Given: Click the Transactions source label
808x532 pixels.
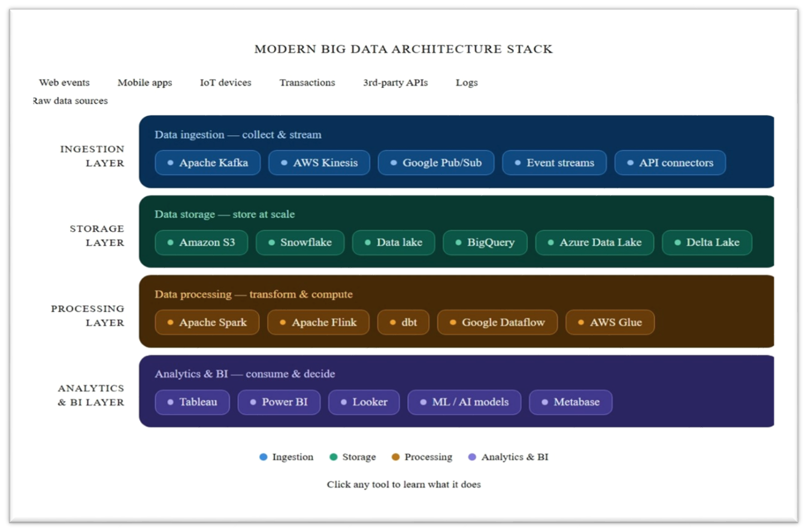Looking at the screenshot, I should pos(307,83).
